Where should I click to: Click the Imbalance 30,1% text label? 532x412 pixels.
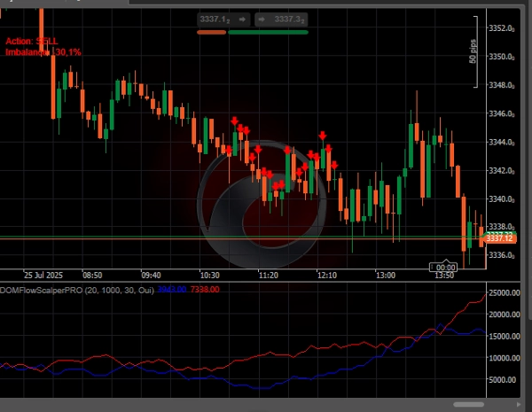[x=43, y=53]
